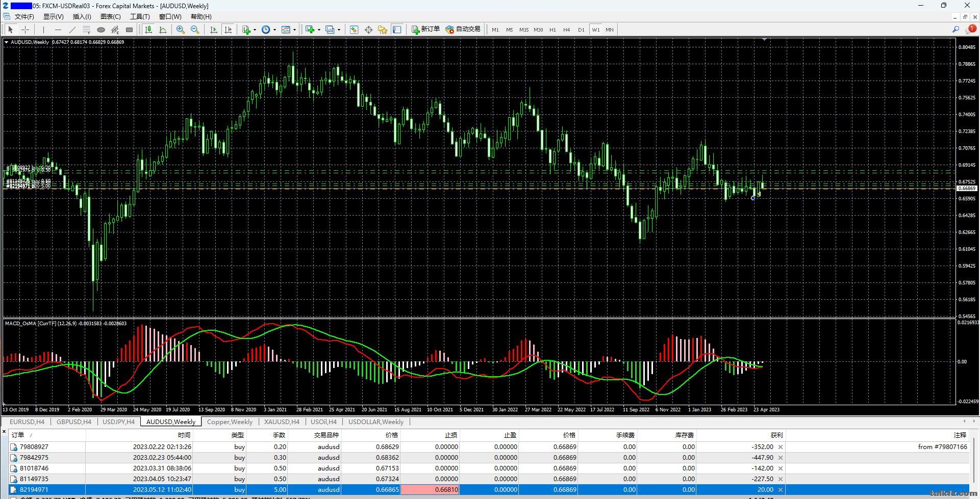Open the AUDUSD,Weekly chart triangle menu
Viewport: 980px width, 499px height.
[x=7, y=42]
